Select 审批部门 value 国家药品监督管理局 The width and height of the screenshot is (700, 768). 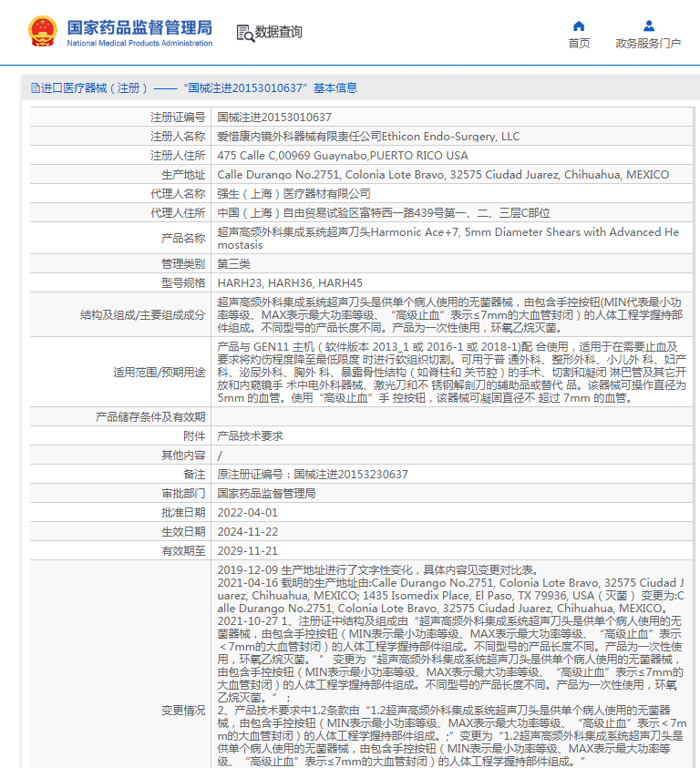[x=267, y=494]
